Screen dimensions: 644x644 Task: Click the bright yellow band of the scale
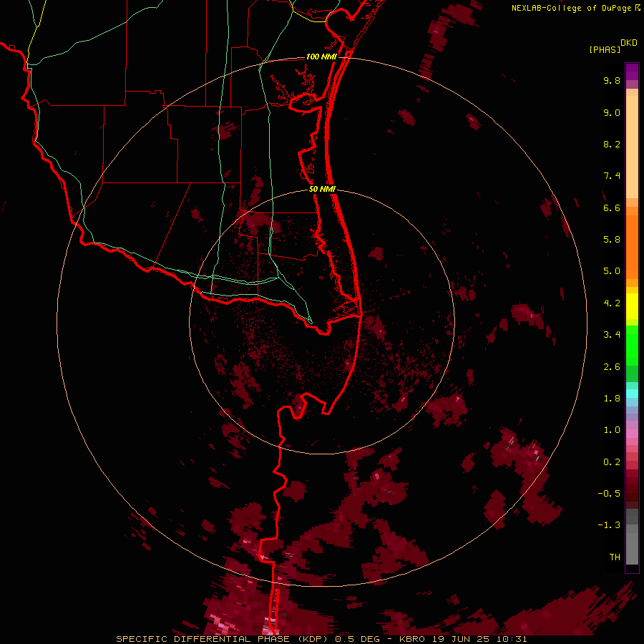click(632, 306)
